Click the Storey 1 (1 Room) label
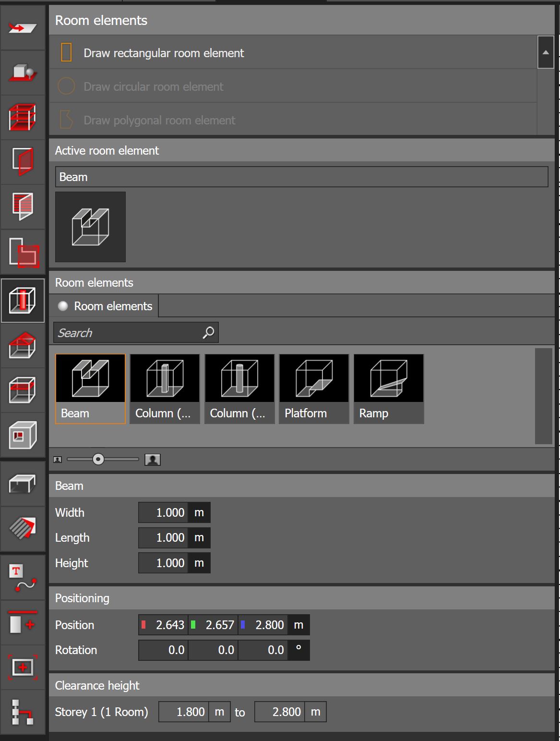Image resolution: width=560 pixels, height=741 pixels. pyautogui.click(x=102, y=712)
